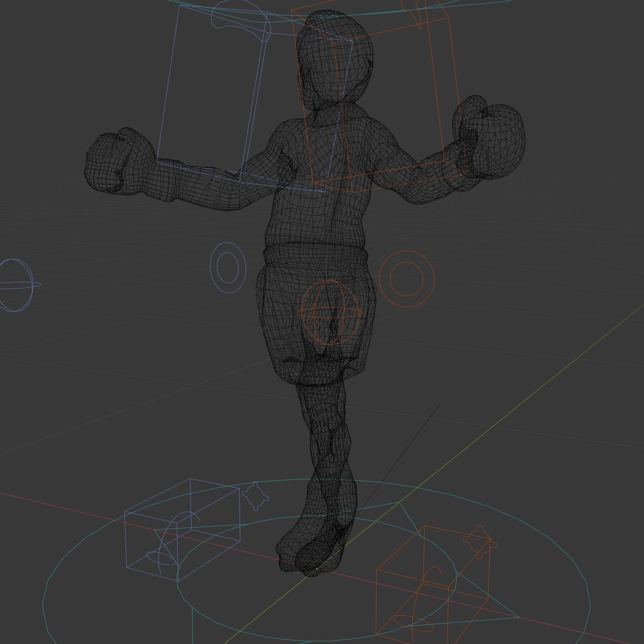The width and height of the screenshot is (644, 644).
Task: Select the blue double-ring control beside the waist
Action: (228, 268)
